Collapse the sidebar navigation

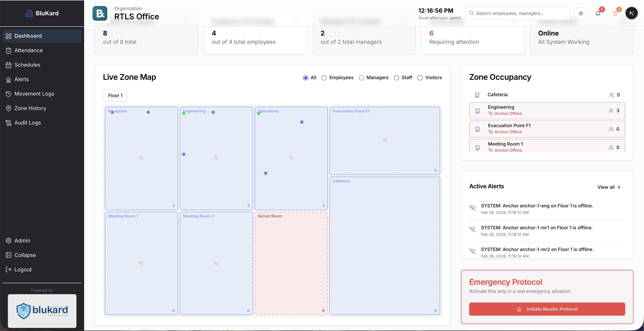pyautogui.click(x=25, y=255)
